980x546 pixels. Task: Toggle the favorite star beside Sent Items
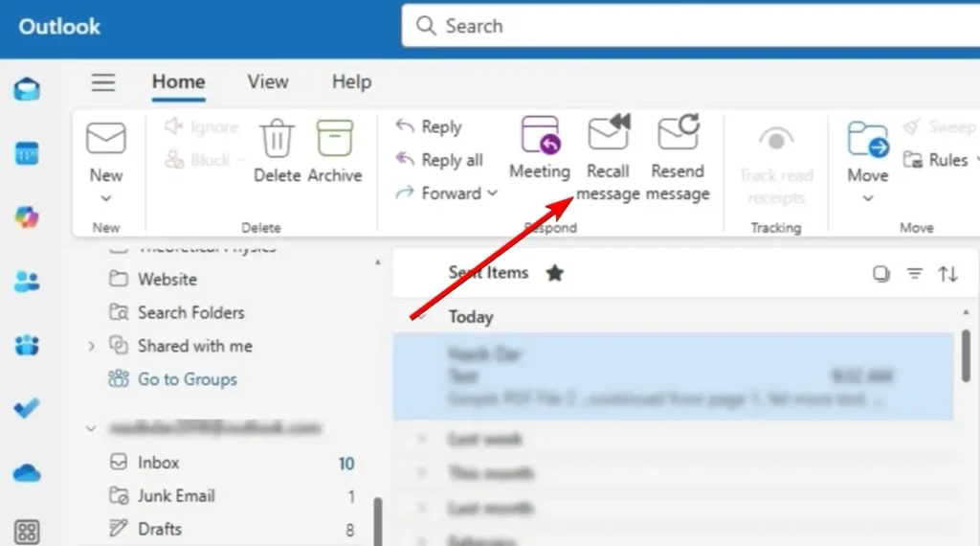point(555,274)
